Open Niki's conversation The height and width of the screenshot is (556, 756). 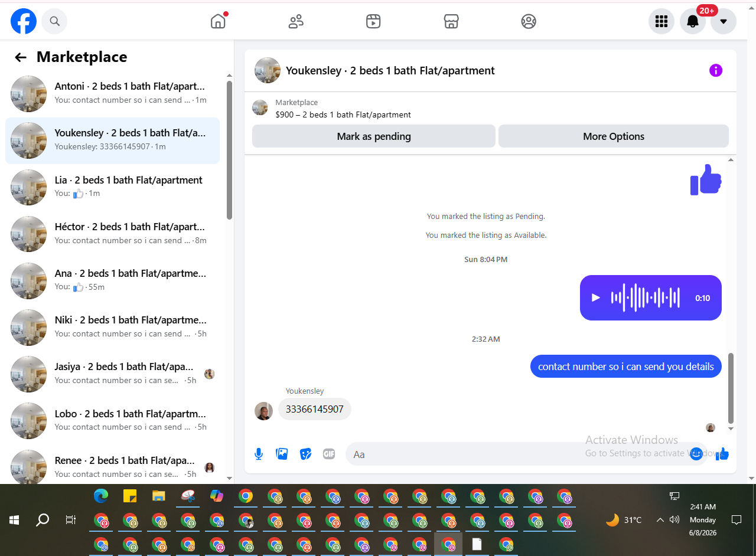coord(112,327)
